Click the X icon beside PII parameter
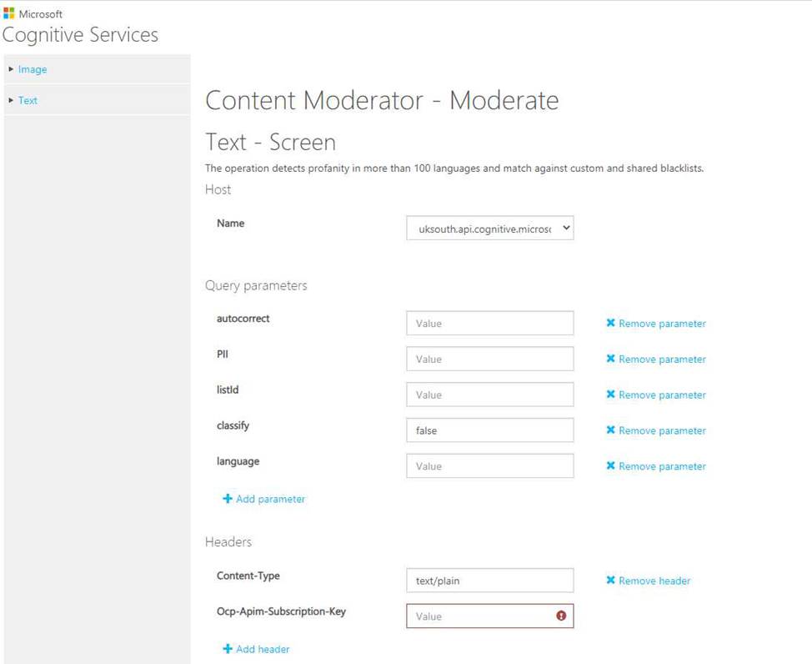The height and width of the screenshot is (664, 812). pyautogui.click(x=610, y=359)
